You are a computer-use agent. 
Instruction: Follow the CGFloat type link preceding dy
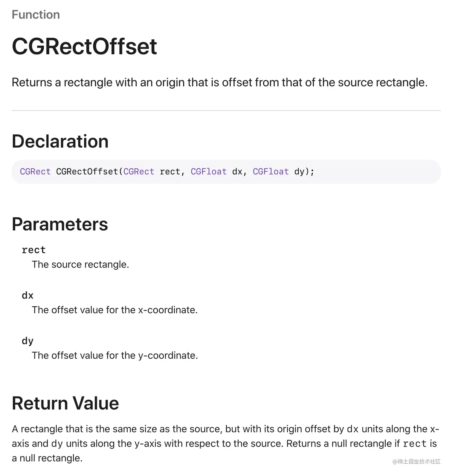tap(271, 171)
